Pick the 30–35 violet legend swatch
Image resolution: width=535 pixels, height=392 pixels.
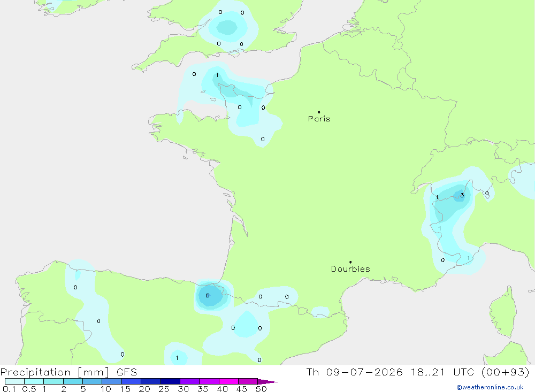coord(189,381)
